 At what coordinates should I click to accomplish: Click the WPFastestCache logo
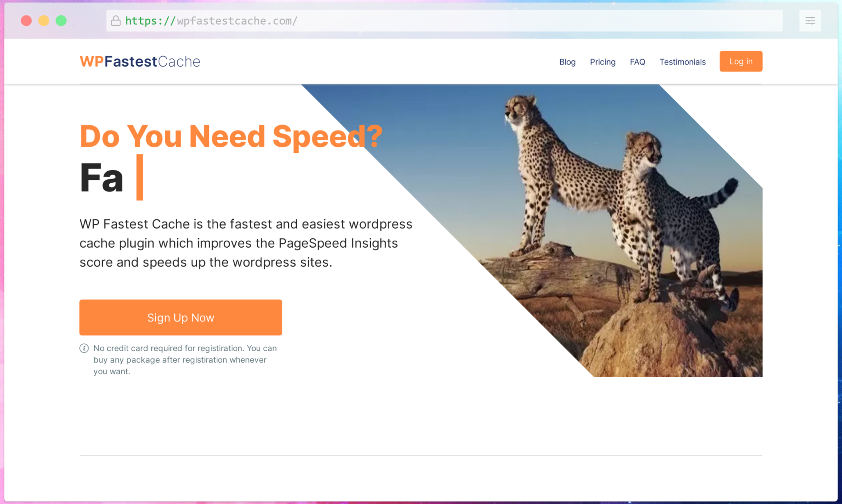pyautogui.click(x=140, y=62)
